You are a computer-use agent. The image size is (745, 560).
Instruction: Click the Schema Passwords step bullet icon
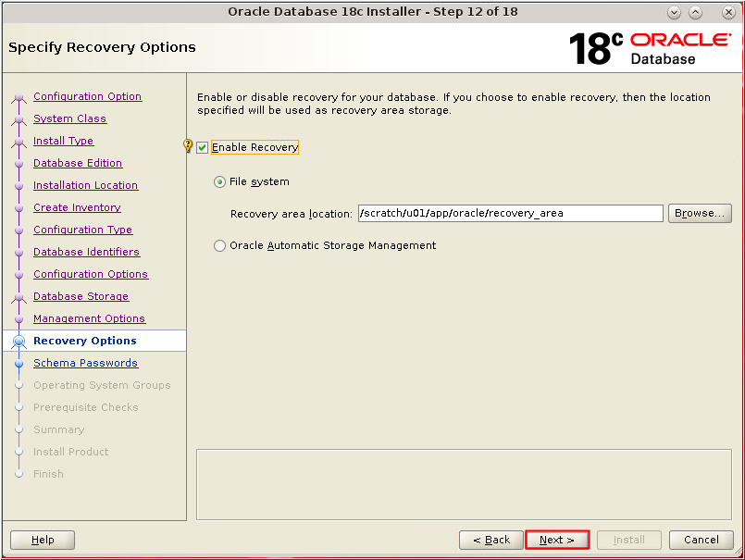tap(19, 364)
